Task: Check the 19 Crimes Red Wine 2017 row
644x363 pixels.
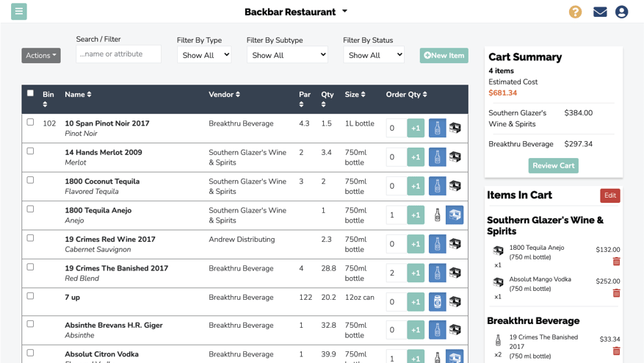Action: pyautogui.click(x=30, y=238)
